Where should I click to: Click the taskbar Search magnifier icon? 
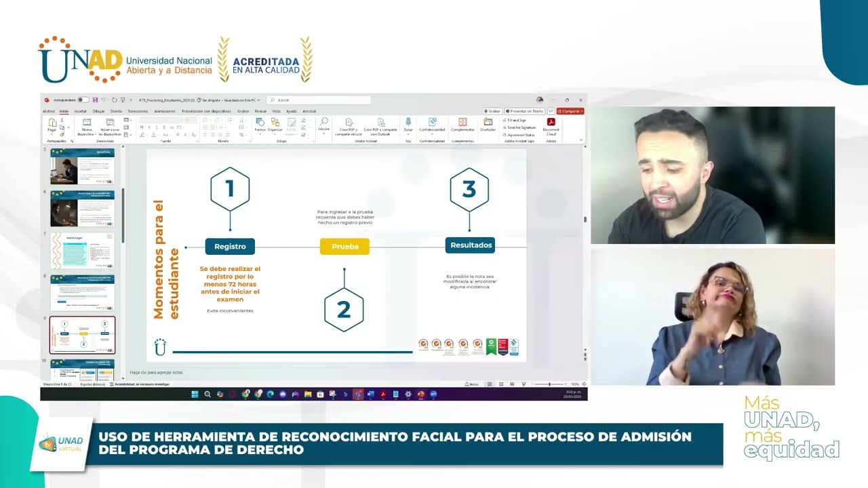coord(207,394)
